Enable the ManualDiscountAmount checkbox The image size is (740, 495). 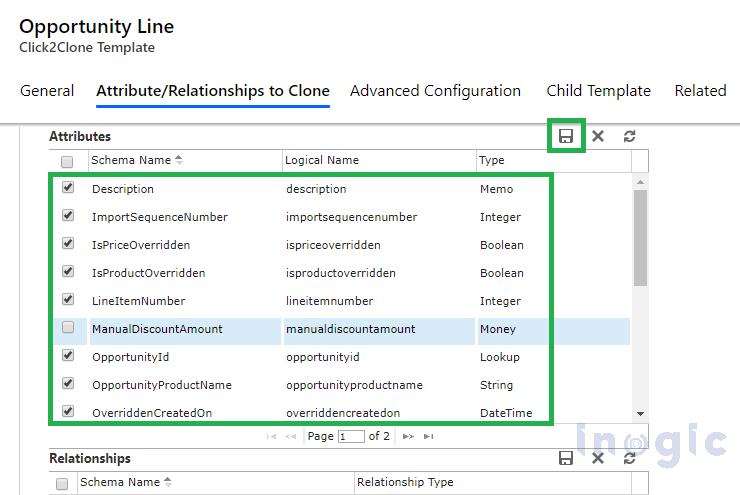point(68,327)
